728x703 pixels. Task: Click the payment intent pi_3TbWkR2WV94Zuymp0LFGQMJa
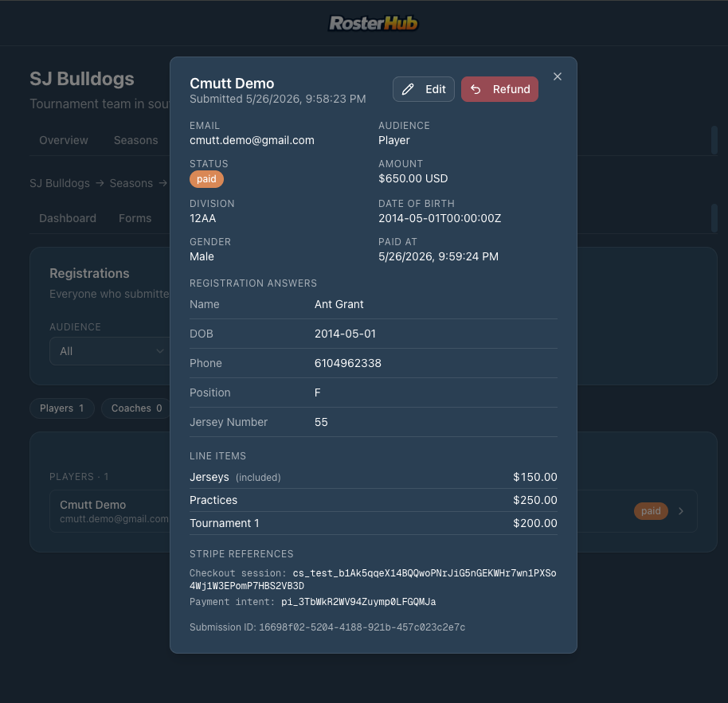click(x=358, y=602)
